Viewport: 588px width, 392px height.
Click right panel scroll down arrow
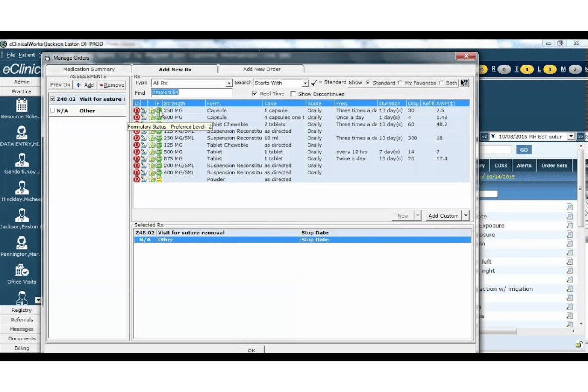581,324
